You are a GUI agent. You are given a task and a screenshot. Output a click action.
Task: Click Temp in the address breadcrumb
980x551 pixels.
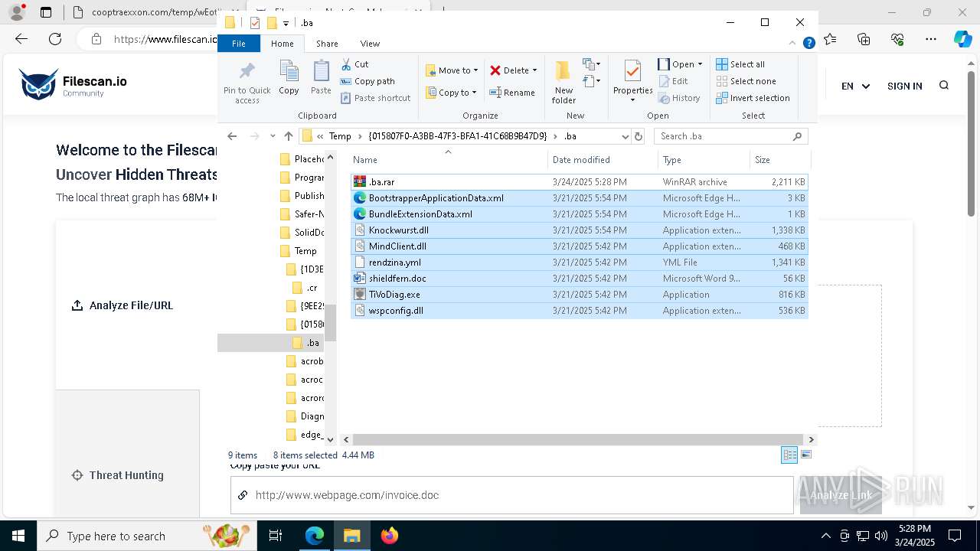[340, 136]
